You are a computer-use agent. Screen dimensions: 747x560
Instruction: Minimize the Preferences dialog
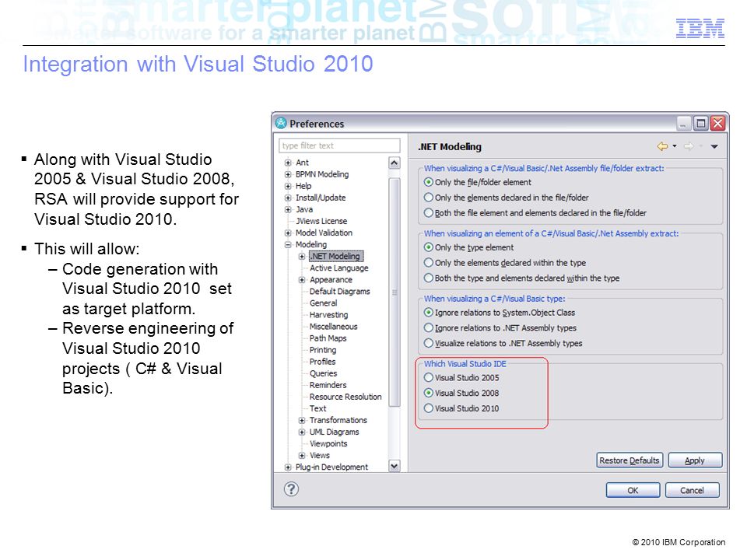pyautogui.click(x=683, y=124)
